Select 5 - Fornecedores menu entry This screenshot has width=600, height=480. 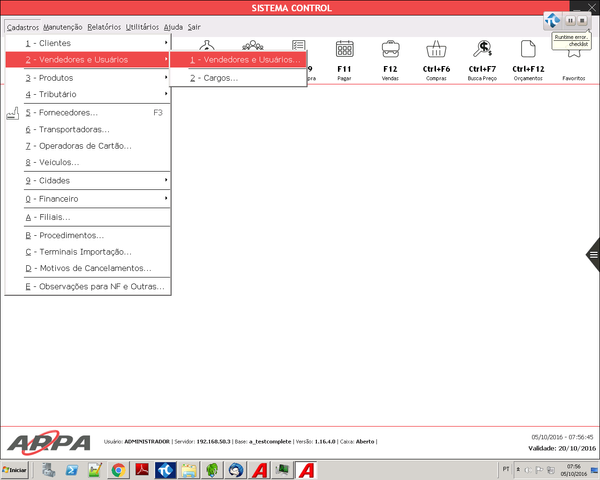click(70, 113)
